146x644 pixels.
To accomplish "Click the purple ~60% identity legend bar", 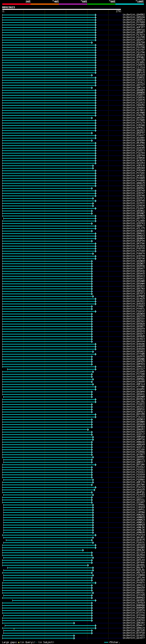I will coord(73,4).
